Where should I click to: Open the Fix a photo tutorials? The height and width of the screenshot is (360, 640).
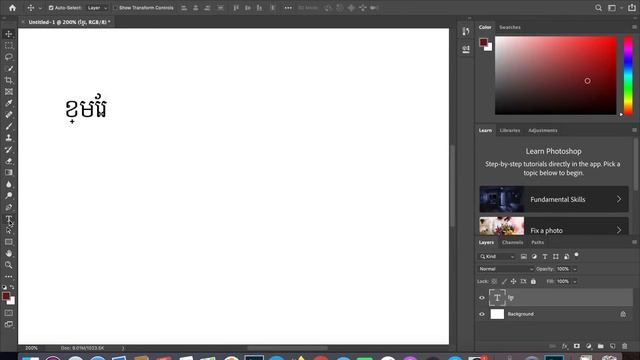click(554, 226)
